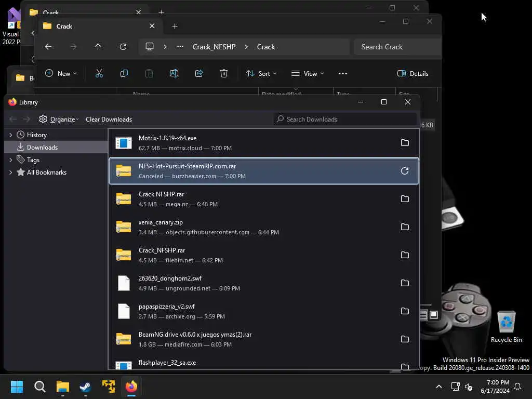Open folder for BeamNG.drive rar download

[x=405, y=339]
